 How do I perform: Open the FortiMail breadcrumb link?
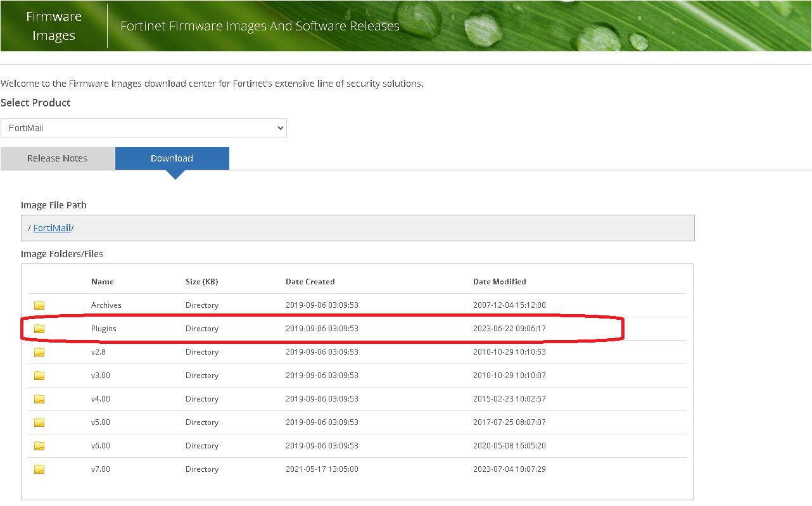tap(52, 227)
